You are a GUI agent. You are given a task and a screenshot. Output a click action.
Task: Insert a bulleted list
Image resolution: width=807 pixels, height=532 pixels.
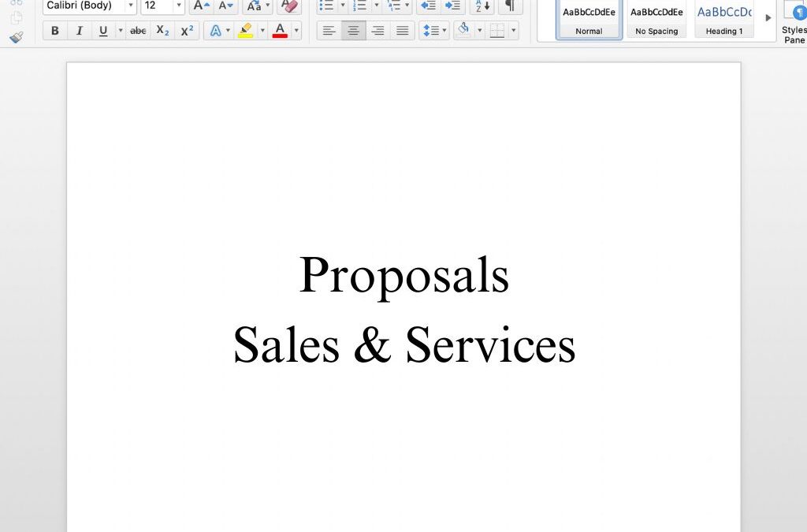(326, 6)
